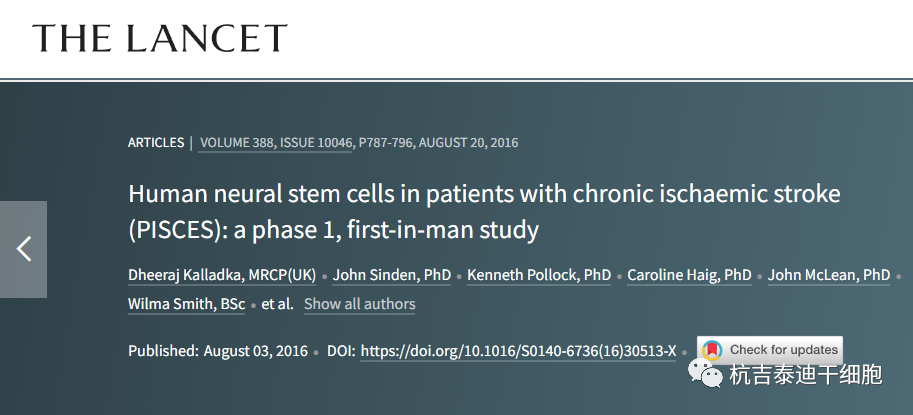Click the Check for updates bookmark icon
Screen dimensions: 913x415
pyautogui.click(x=712, y=350)
